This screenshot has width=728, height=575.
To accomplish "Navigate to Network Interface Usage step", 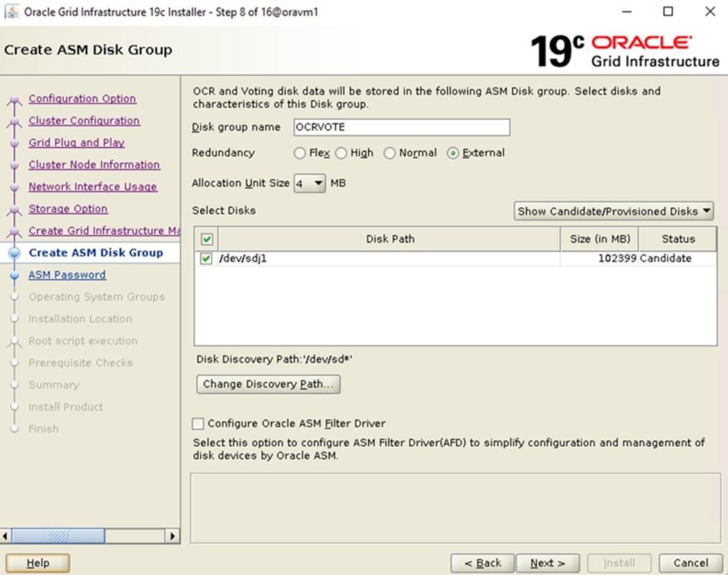I will point(93,187).
